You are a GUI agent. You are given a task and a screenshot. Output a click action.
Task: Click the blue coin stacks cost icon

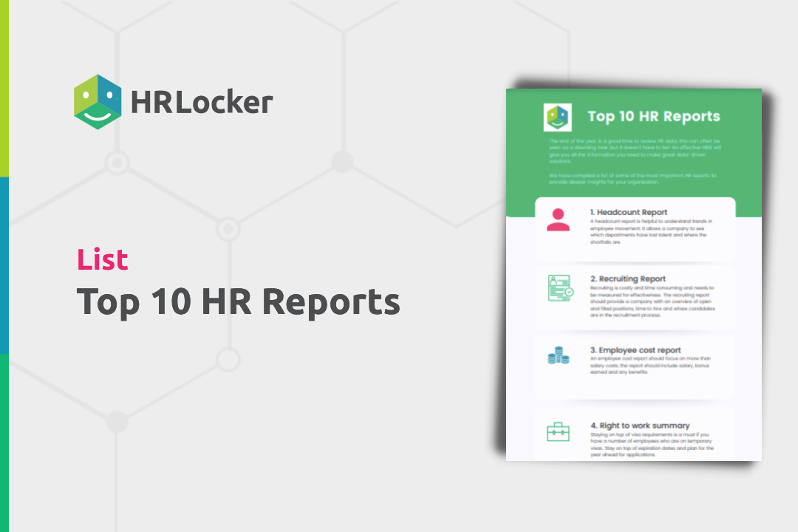pos(559,355)
